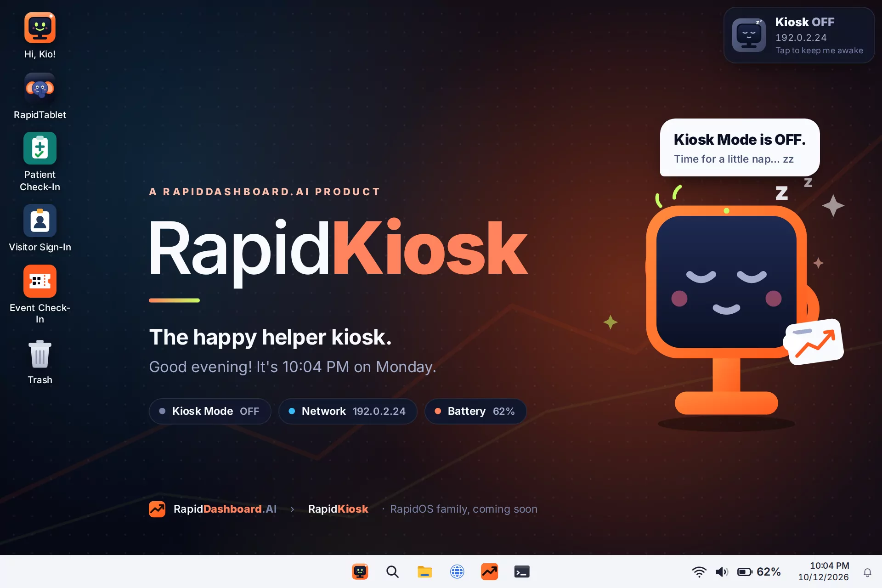Open the Hi, Kio! desktop icon
882x588 pixels.
coord(40,36)
